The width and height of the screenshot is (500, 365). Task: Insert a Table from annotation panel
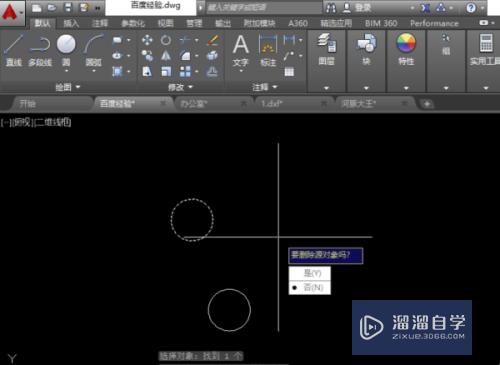[x=289, y=72]
